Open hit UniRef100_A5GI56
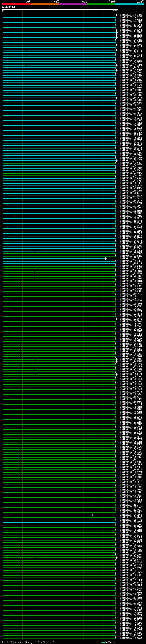This screenshot has width=146, height=644. point(131,37)
